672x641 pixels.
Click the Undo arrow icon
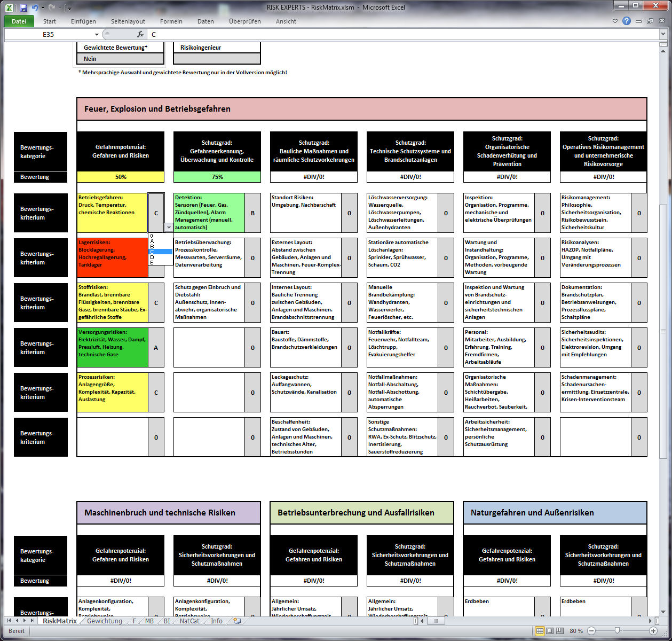35,8
